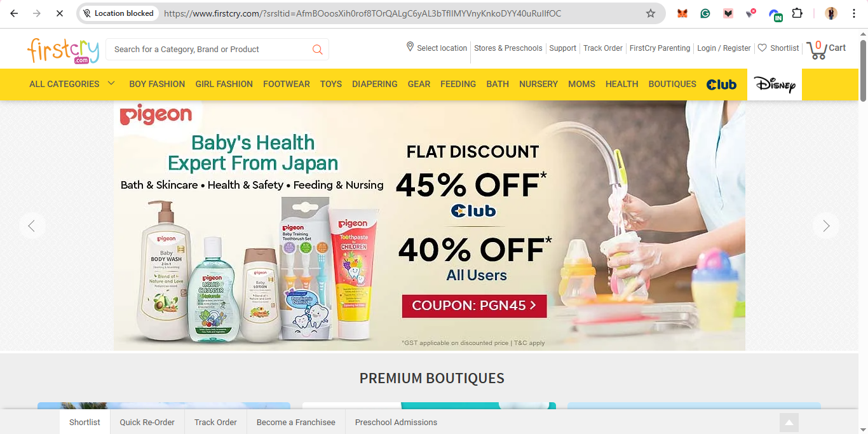
Task: Click the orange search magnifier icon
Action: pyautogui.click(x=318, y=50)
